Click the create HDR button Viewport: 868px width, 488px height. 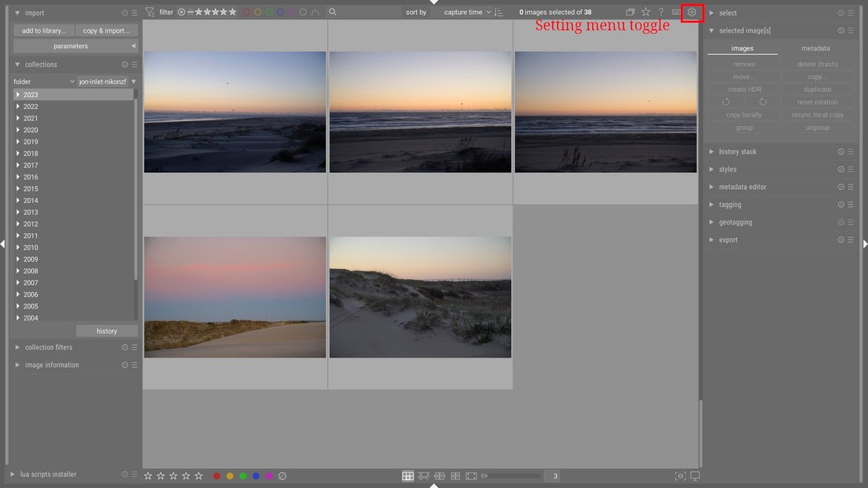[744, 89]
